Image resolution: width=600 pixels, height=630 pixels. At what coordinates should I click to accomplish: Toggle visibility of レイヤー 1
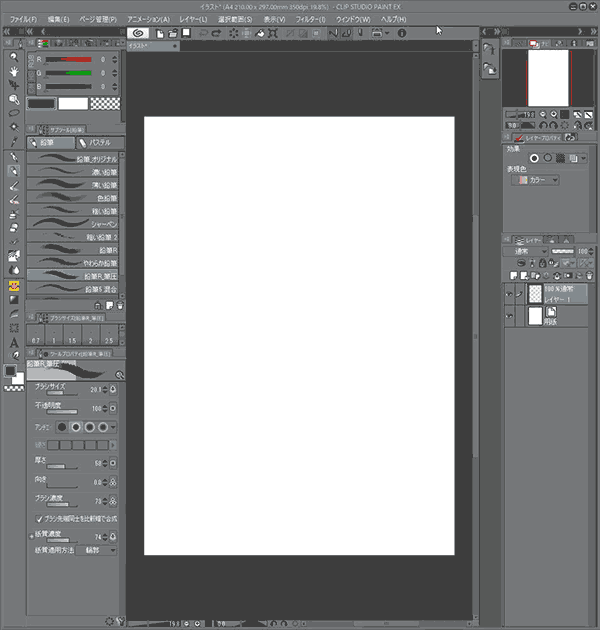tap(509, 294)
